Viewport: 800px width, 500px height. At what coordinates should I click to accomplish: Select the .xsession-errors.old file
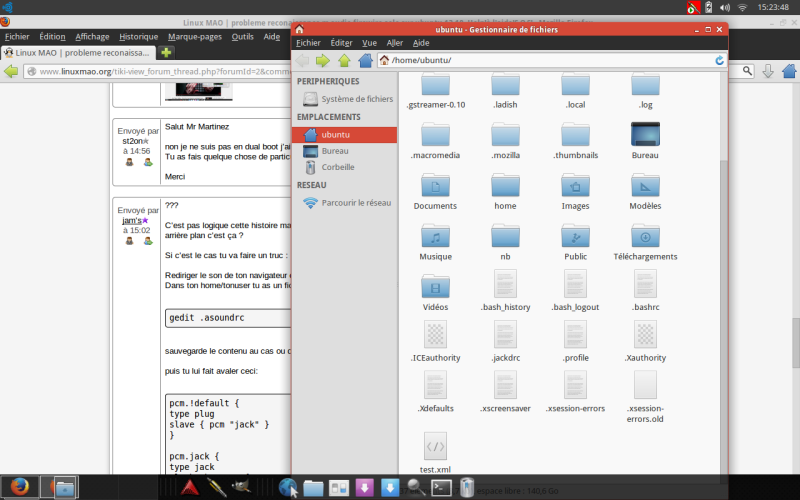coord(645,397)
